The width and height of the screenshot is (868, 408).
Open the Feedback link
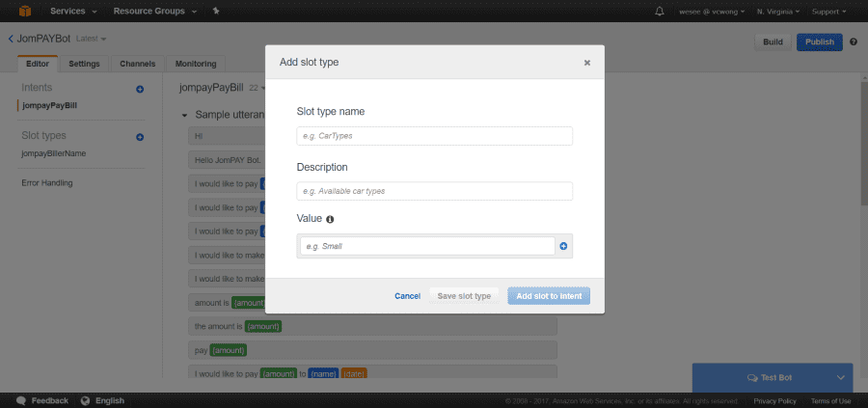[50, 400]
